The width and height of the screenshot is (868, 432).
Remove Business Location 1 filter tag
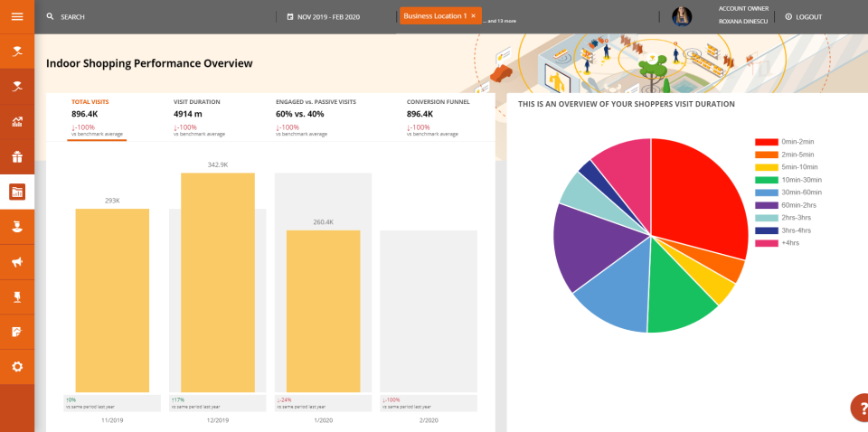tap(473, 16)
